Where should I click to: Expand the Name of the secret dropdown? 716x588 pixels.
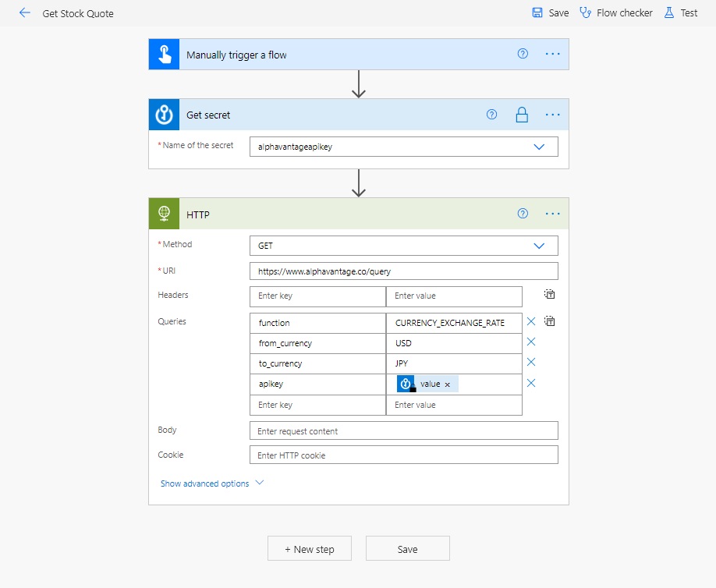pyautogui.click(x=539, y=147)
